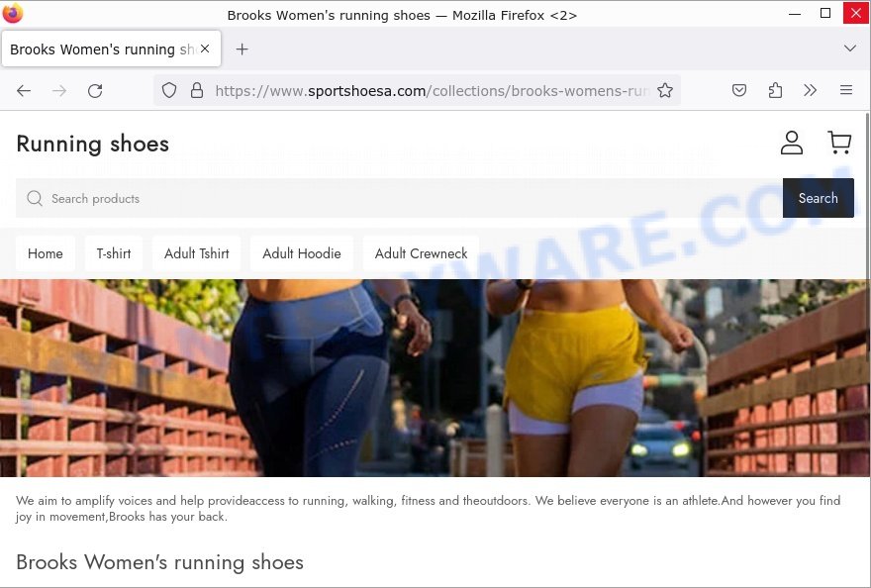
Task: Show more tools via double chevron
Action: click(810, 90)
